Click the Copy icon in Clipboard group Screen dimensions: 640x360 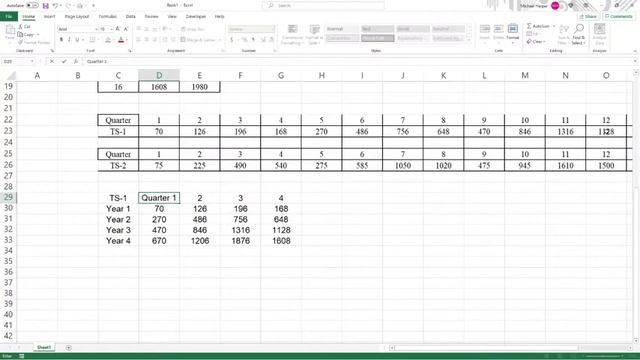(x=20, y=34)
